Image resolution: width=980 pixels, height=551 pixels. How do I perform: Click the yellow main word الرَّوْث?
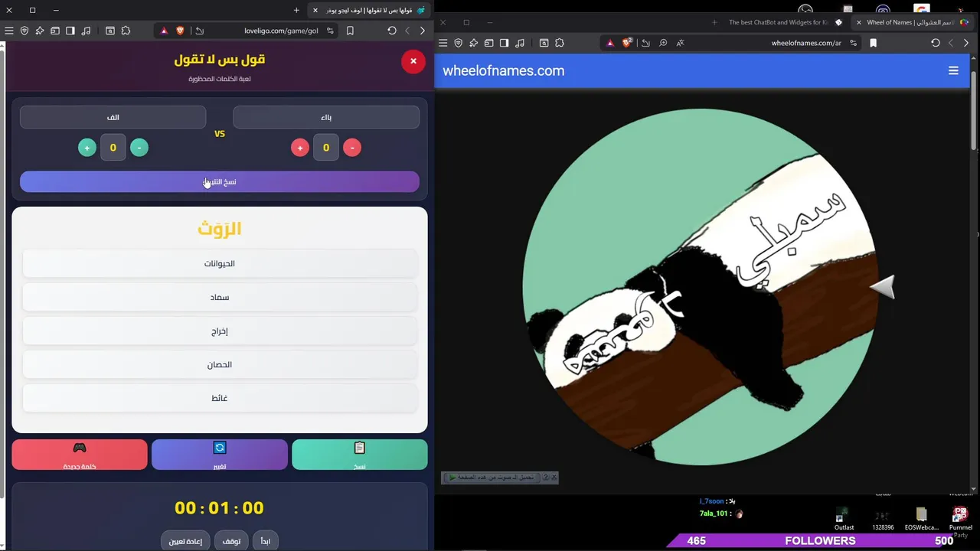click(220, 228)
